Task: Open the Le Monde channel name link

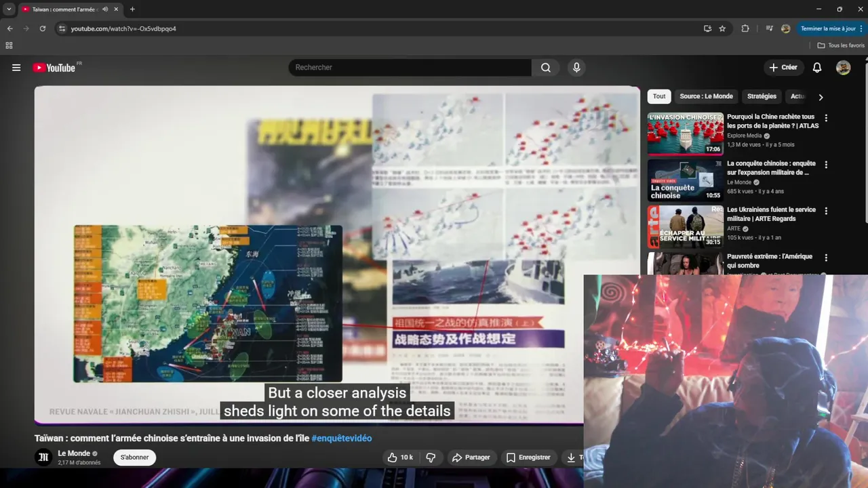Action: click(x=74, y=453)
